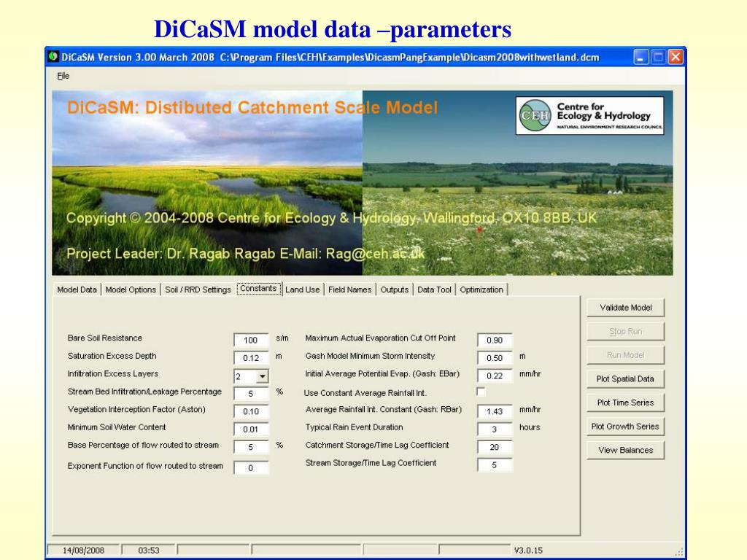
Task: Click the Typical Rain Event Duration label
Action: (x=354, y=427)
